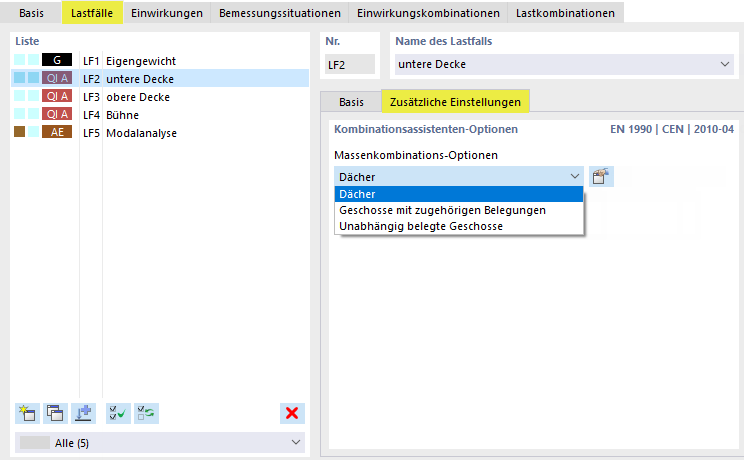This screenshot has width=744, height=460.
Task: Select LF5 Modalanalyse load case
Action: click(160, 133)
